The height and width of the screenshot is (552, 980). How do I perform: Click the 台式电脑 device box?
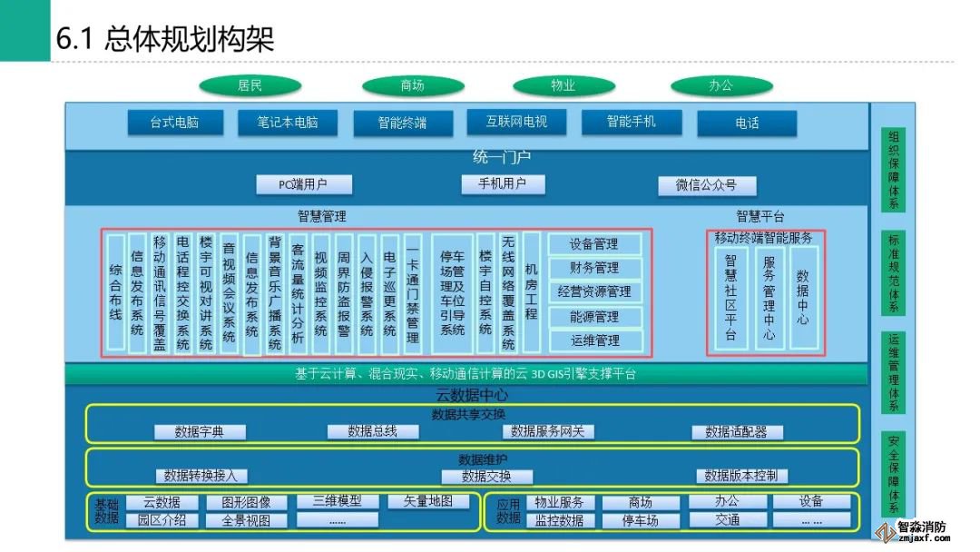point(174,123)
